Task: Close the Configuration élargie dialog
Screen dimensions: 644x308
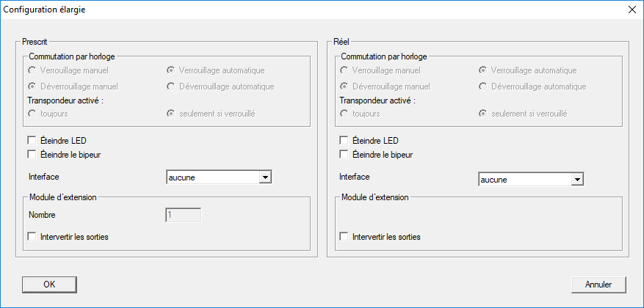Action: 631,10
